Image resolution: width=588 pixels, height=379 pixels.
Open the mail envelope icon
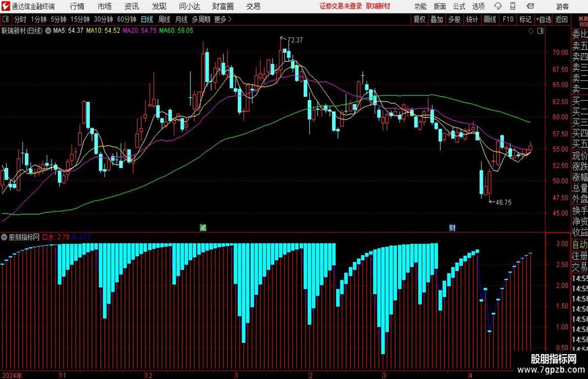coord(530,6)
